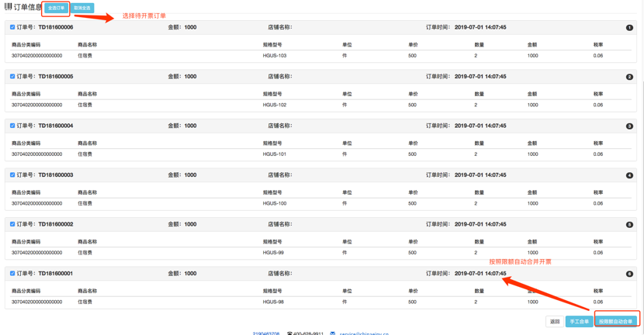Image resolution: width=644 pixels, height=335 pixels.
Task: Click 金额 1000 header of order TD181600003
Action: (x=182, y=175)
